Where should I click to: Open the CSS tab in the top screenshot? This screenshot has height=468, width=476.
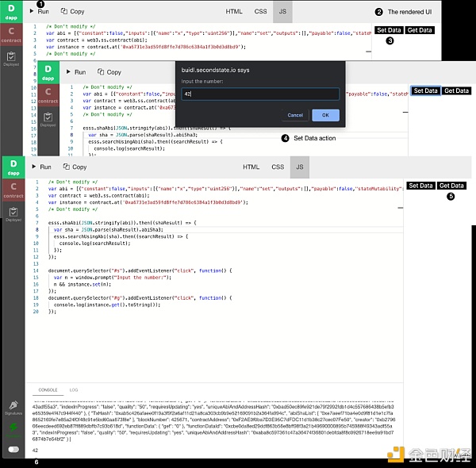coord(260,12)
